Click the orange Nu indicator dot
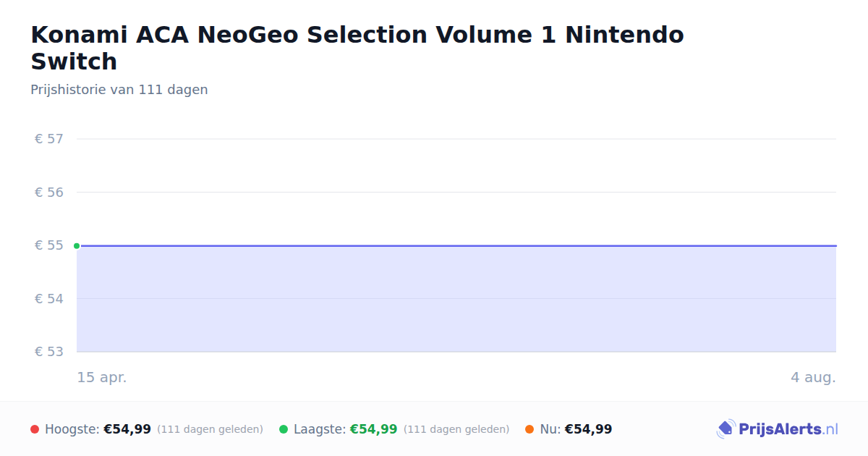Screen dimensions: 868x456 click(529, 429)
